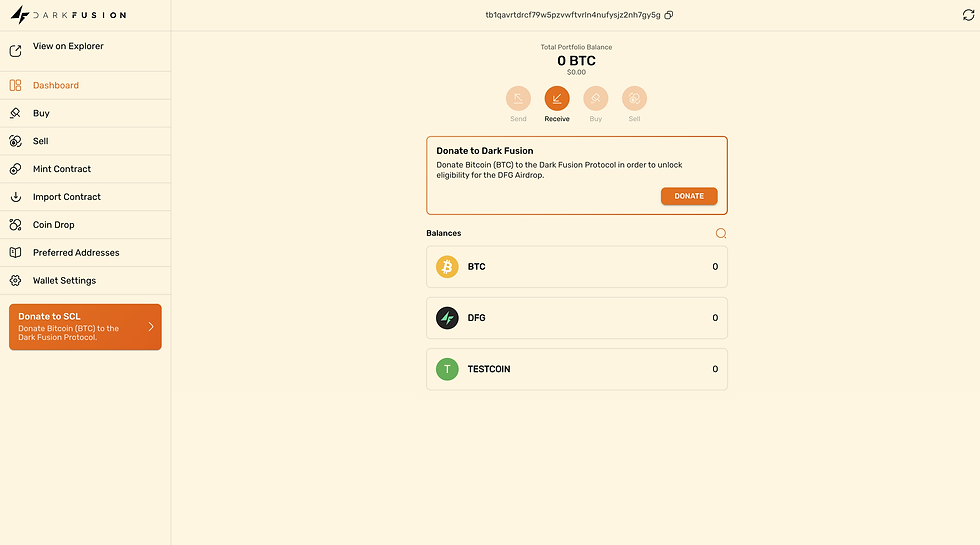The height and width of the screenshot is (545, 980).
Task: Click the Send icon button
Action: pyautogui.click(x=518, y=98)
